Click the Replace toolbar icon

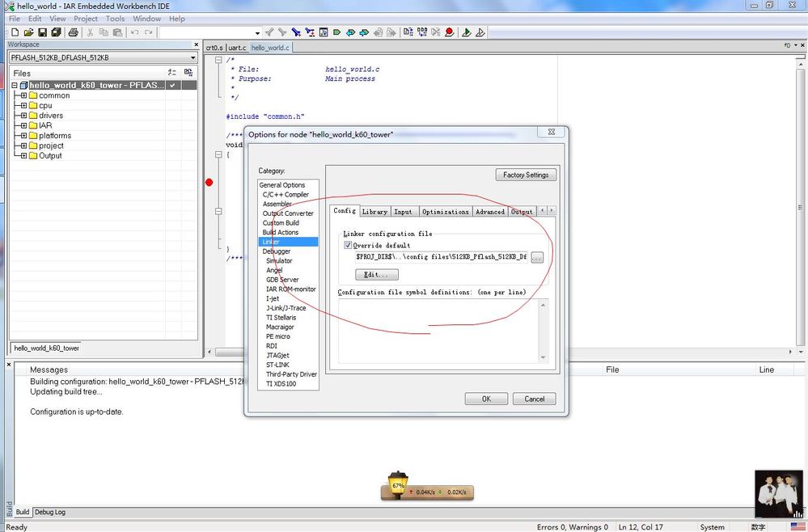tap(310, 32)
